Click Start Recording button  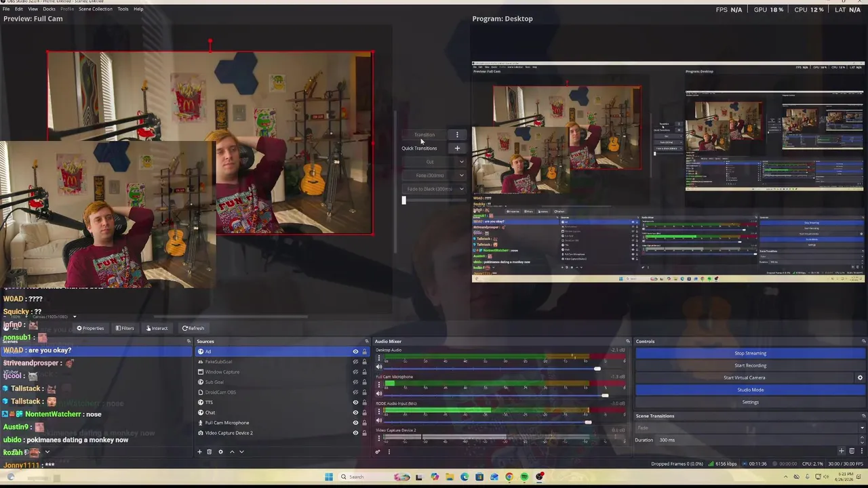[750, 365]
